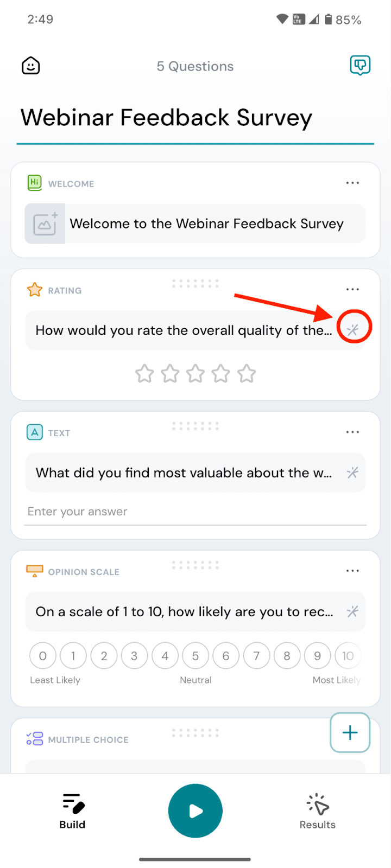
Task: Tap the magic wand on the text question
Action: click(353, 473)
